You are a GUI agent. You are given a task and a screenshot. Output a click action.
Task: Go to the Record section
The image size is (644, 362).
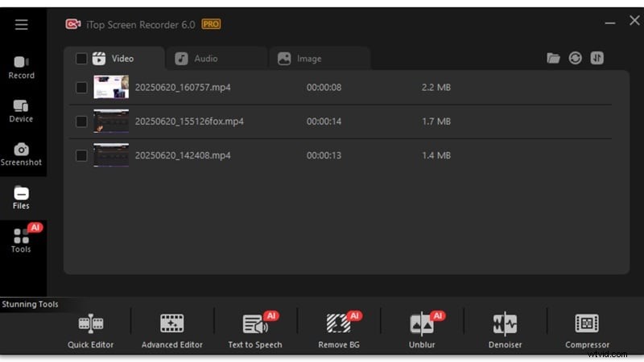tap(22, 68)
